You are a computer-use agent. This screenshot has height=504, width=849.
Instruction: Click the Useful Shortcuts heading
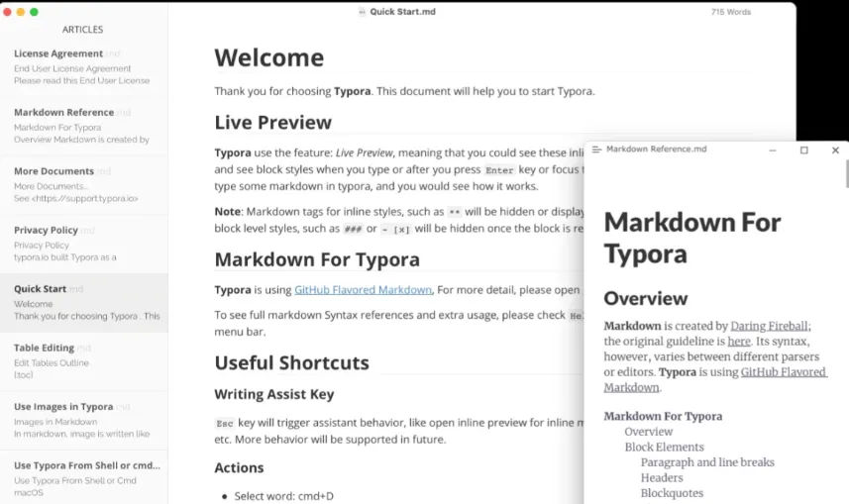point(292,362)
